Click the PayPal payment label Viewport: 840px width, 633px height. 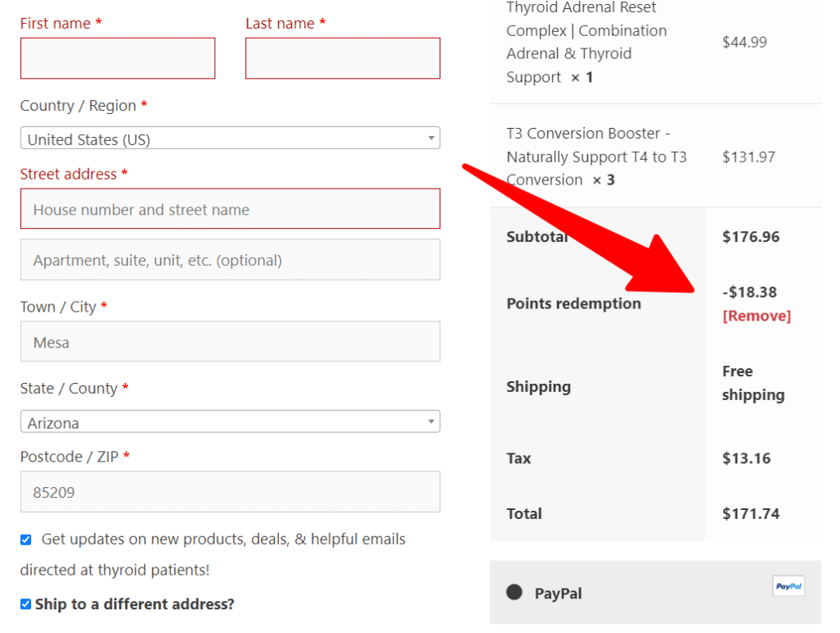558,594
